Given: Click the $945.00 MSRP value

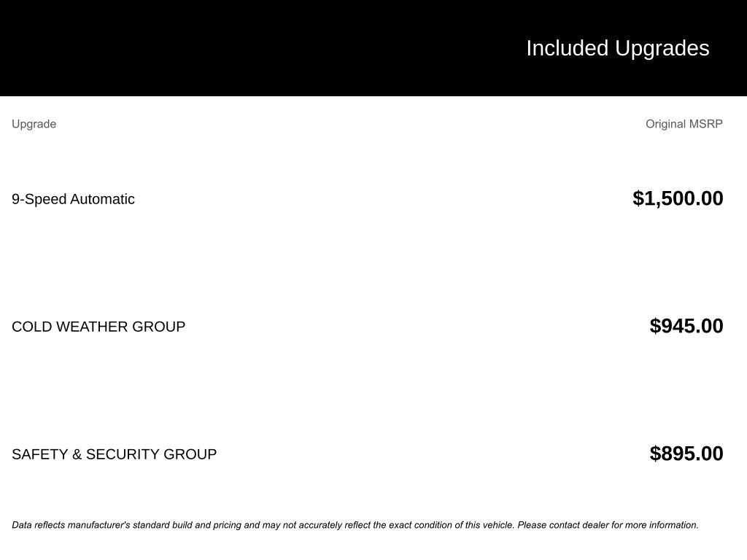Looking at the screenshot, I should pyautogui.click(x=686, y=326).
